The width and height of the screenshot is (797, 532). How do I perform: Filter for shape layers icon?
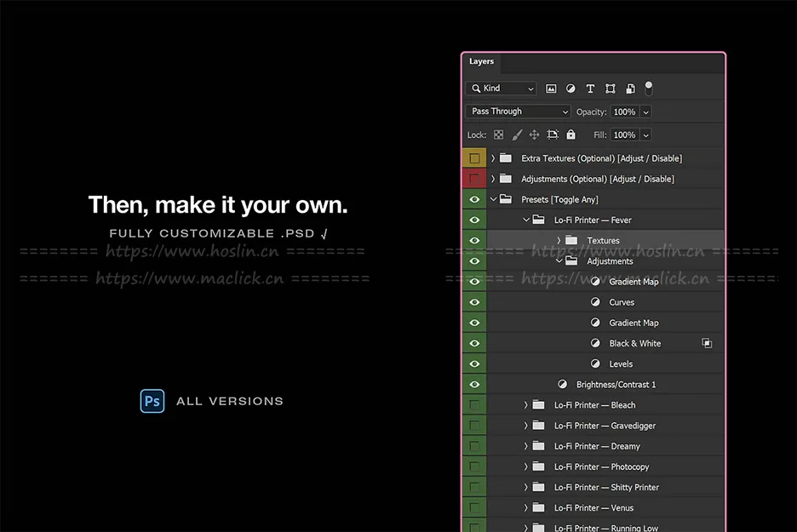click(x=610, y=89)
